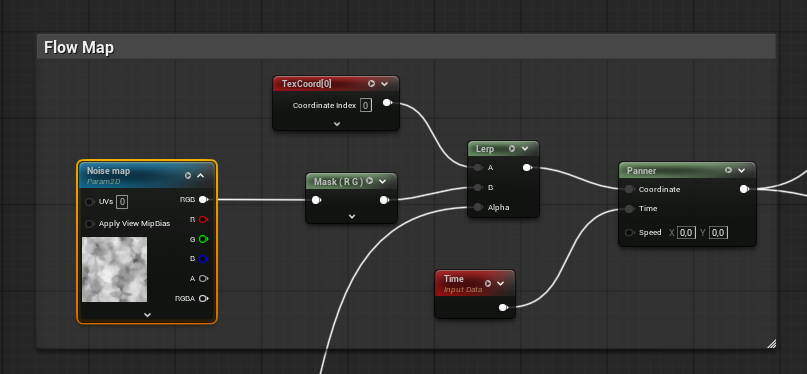This screenshot has width=807, height=374.
Task: Edit the Panner Speed X value field
Action: pos(686,233)
